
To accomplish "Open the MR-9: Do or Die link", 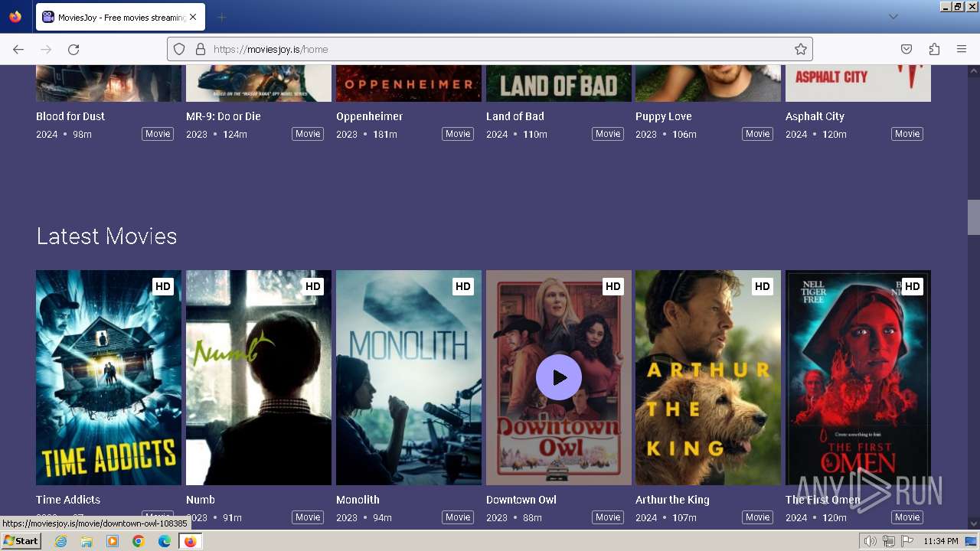I will [x=224, y=116].
